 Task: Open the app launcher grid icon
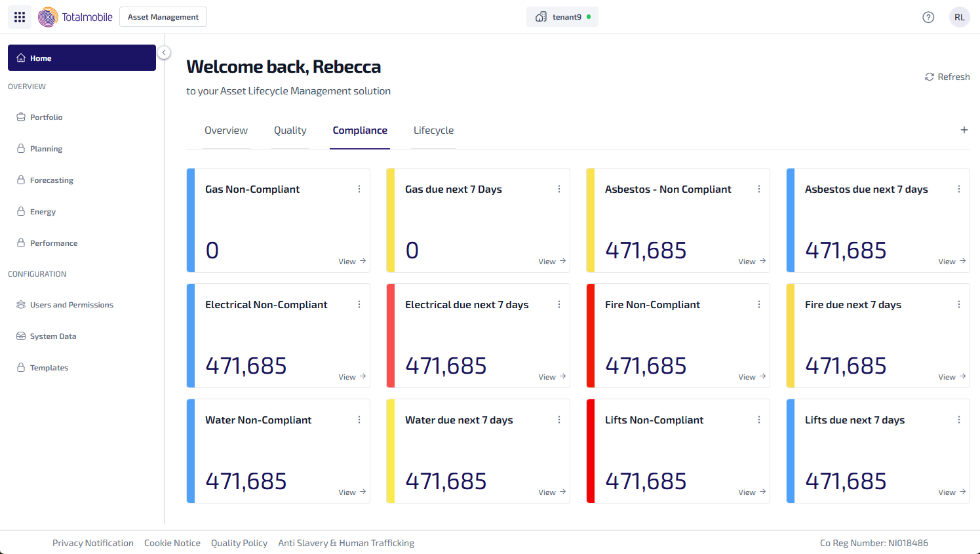point(20,17)
